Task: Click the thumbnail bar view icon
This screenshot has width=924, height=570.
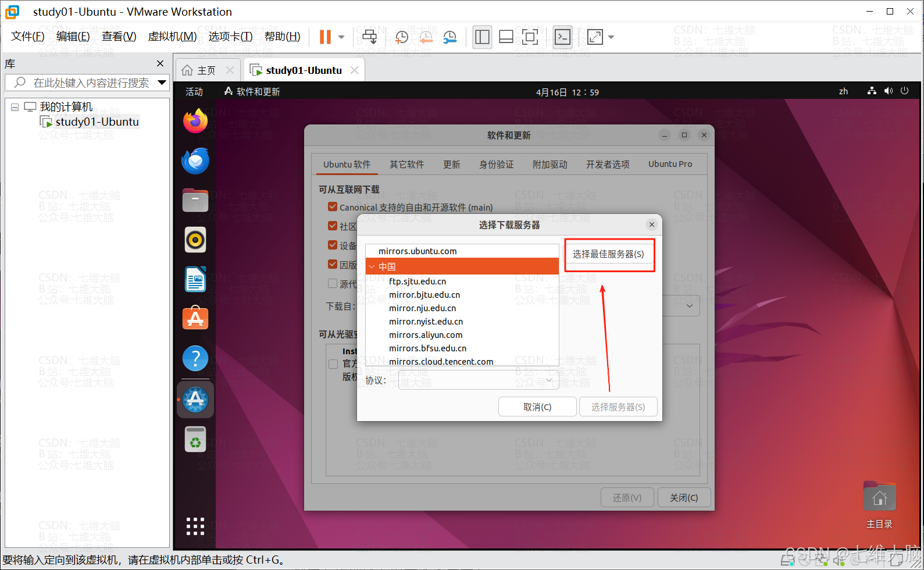Action: (506, 37)
